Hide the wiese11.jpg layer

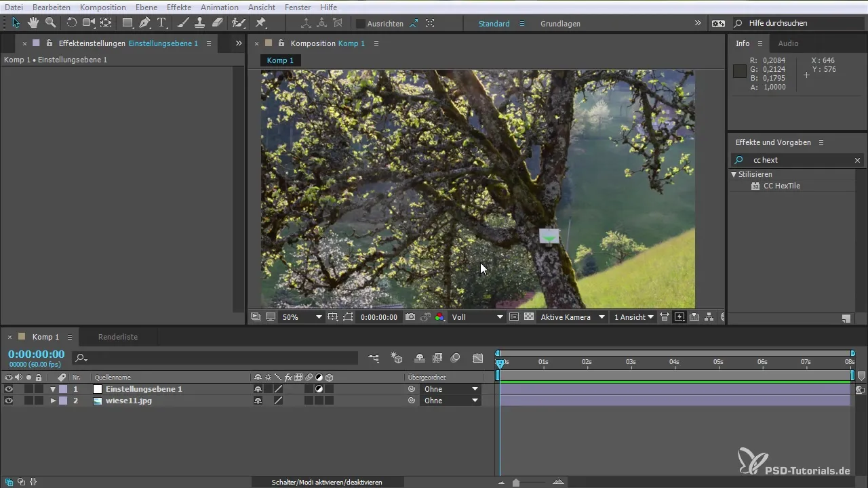(x=9, y=401)
